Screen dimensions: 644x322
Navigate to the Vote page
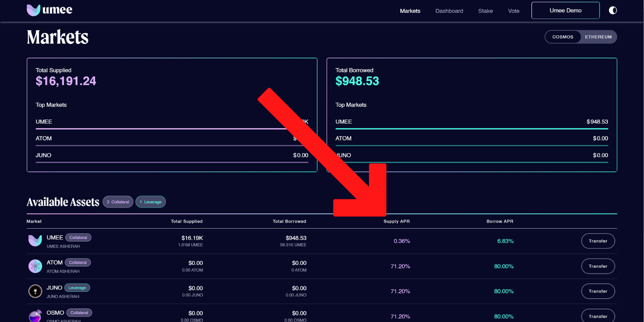[513, 11]
